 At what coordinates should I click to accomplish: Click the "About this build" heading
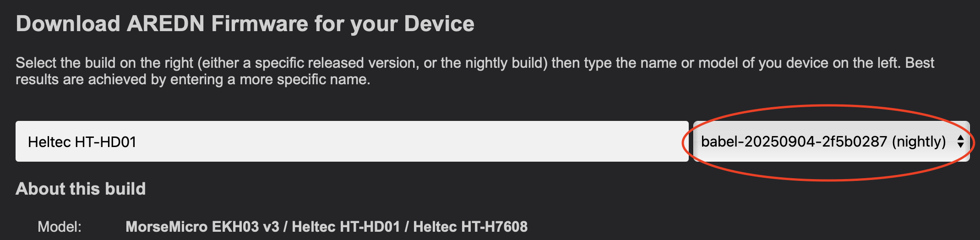tap(81, 189)
